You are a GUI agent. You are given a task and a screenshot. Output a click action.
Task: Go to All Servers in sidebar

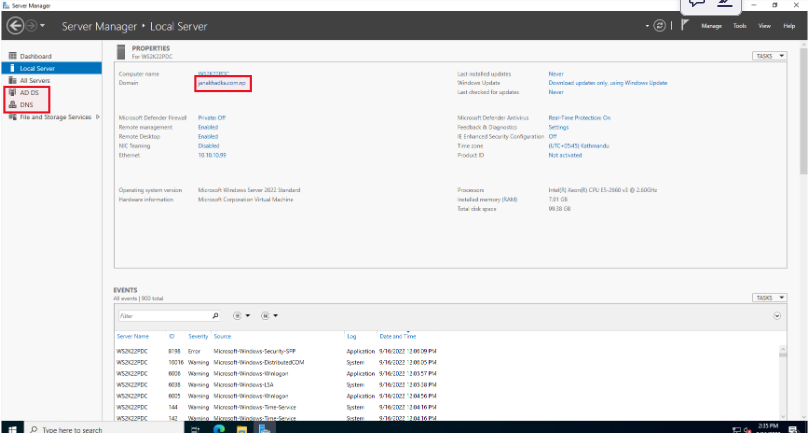[35, 80]
